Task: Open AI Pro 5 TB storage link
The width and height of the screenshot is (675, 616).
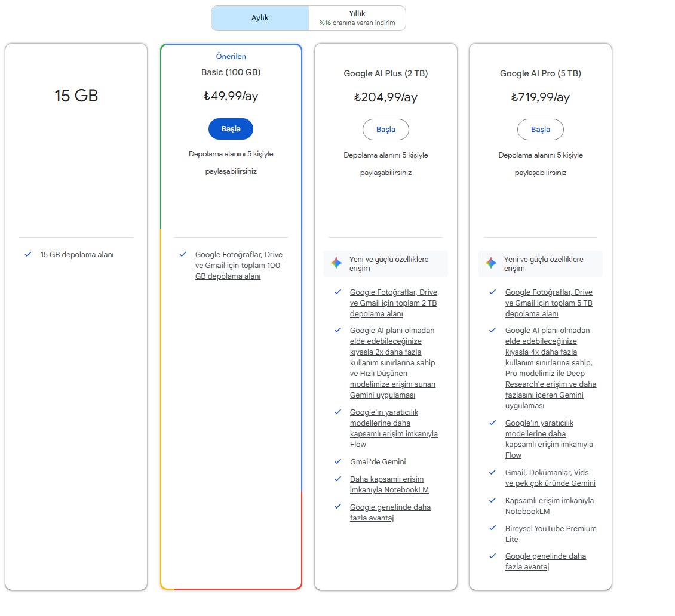Action: pos(548,303)
